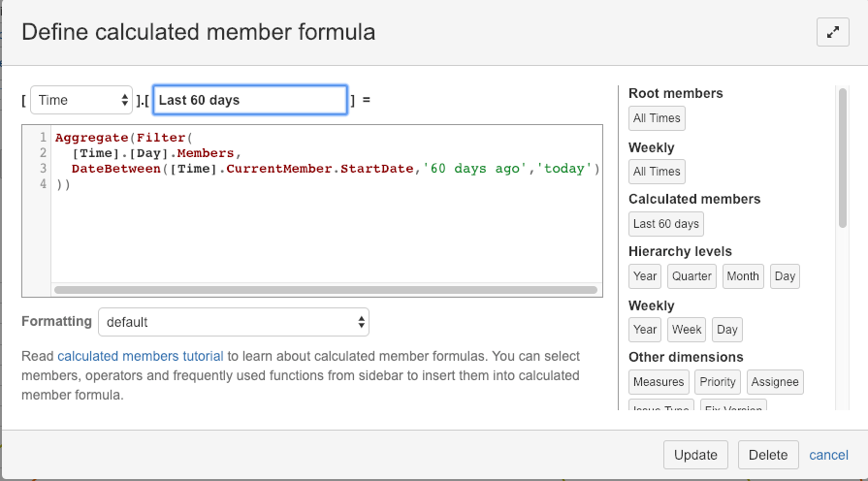This screenshot has height=481, width=868.
Task: Click the '60 days ago' string in formula
Action: click(x=474, y=169)
